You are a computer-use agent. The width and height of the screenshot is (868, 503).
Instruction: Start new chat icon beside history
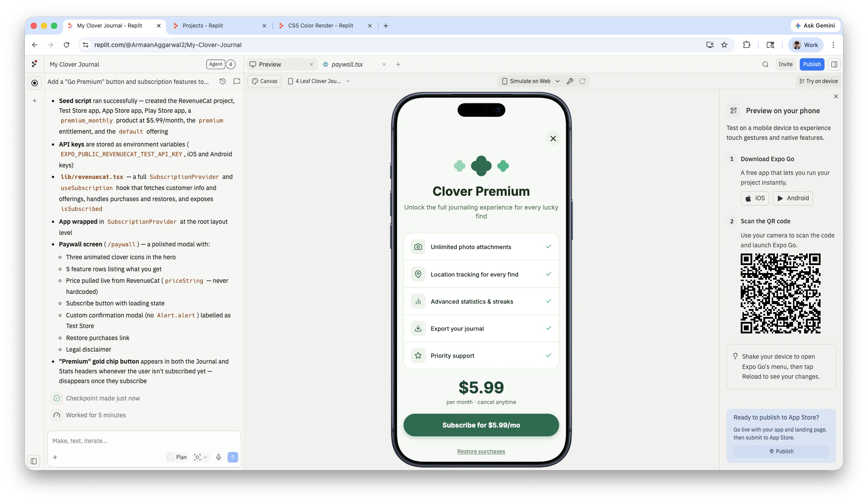point(237,81)
